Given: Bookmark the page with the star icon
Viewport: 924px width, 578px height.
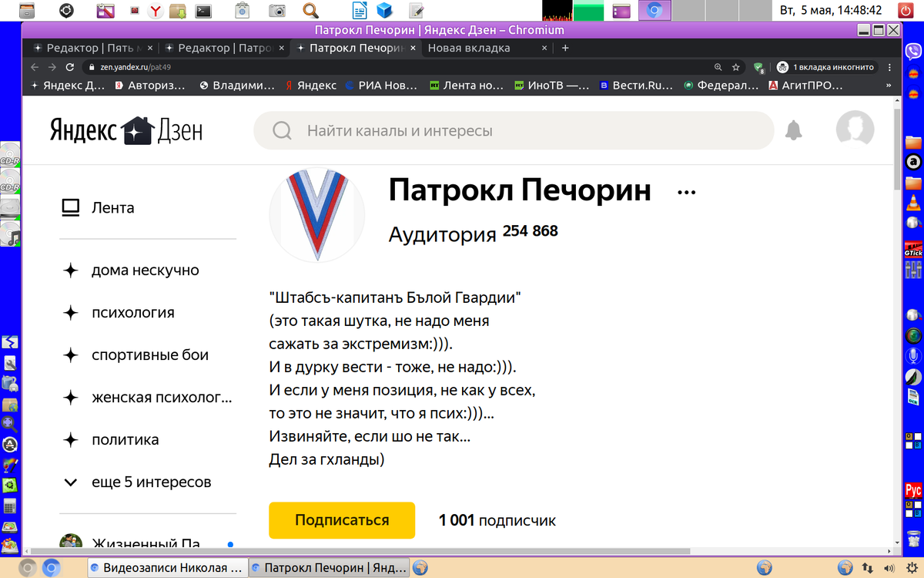Looking at the screenshot, I should [x=735, y=67].
